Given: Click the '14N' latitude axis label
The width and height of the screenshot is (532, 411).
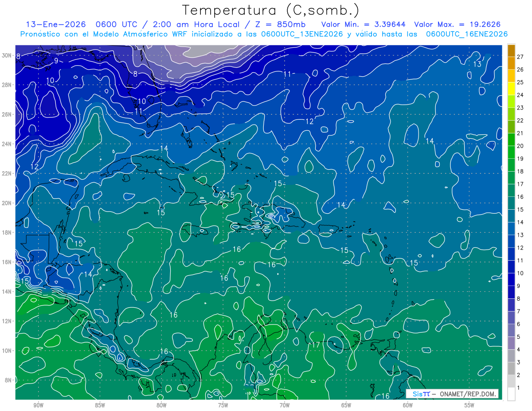Looking at the screenshot, I should [x=6, y=292].
